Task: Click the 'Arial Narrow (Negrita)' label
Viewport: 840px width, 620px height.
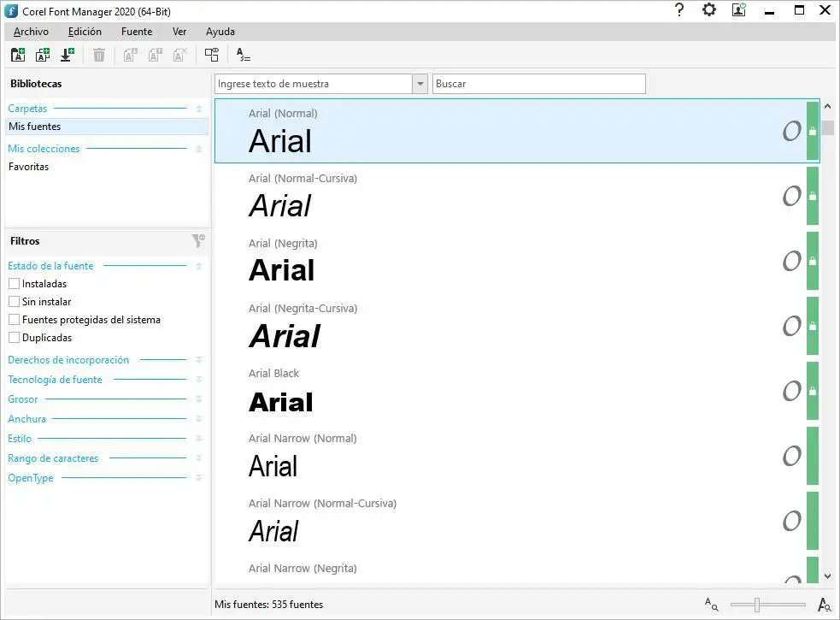Action: pyautogui.click(x=303, y=568)
